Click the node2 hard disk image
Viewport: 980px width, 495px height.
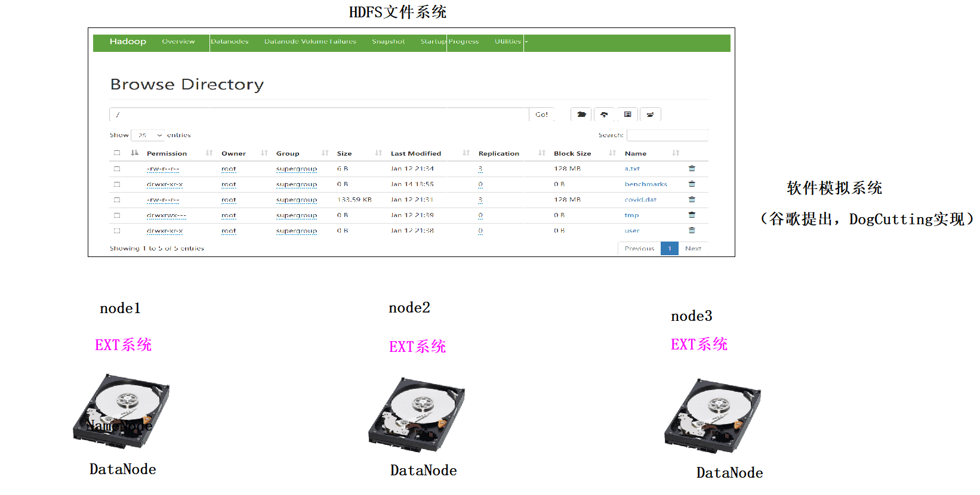pos(417,414)
